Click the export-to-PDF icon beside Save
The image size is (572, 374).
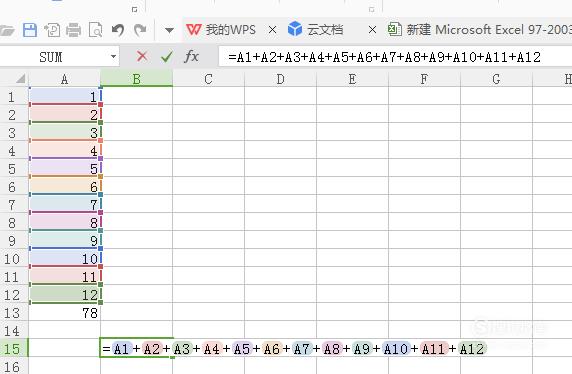(x=52, y=30)
